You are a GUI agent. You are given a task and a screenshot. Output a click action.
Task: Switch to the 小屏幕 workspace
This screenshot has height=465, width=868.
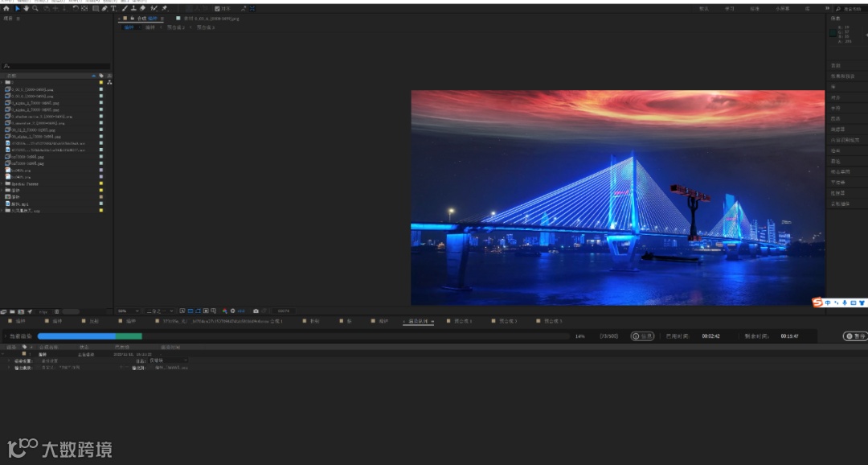[x=783, y=8]
